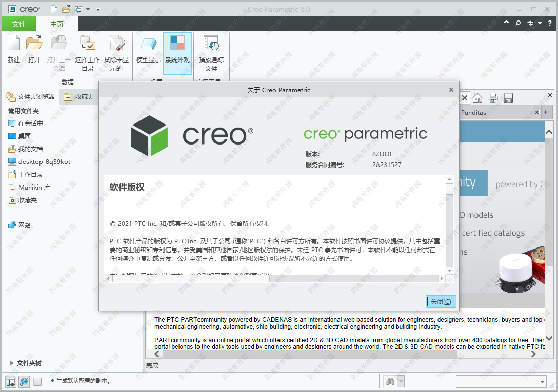Viewport: 558px width, 392px height.
Task: Select 网络 in common folders
Action: tap(19, 225)
